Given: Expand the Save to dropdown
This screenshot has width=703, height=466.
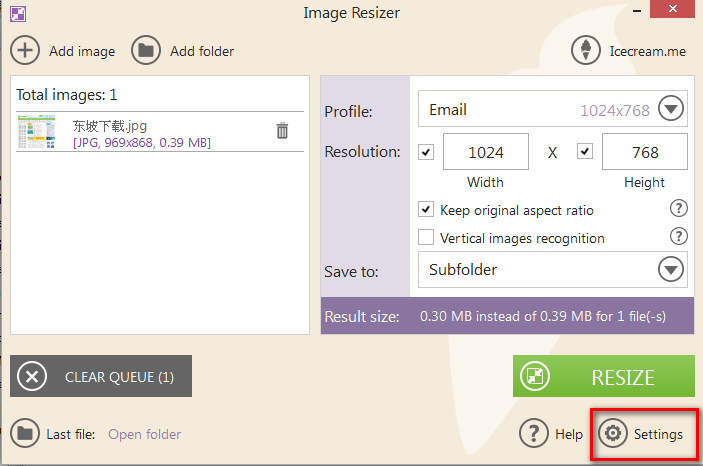Looking at the screenshot, I should pos(670,269).
